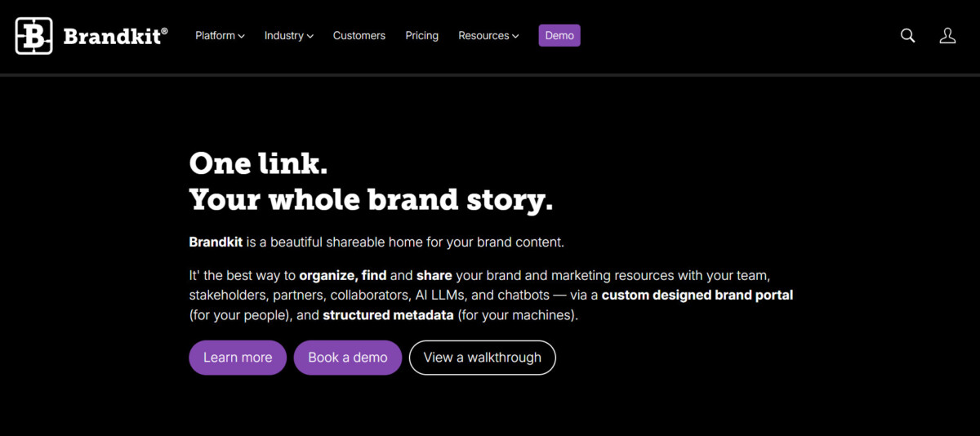Open the user account profile icon
The width and height of the screenshot is (980, 436).
(947, 36)
